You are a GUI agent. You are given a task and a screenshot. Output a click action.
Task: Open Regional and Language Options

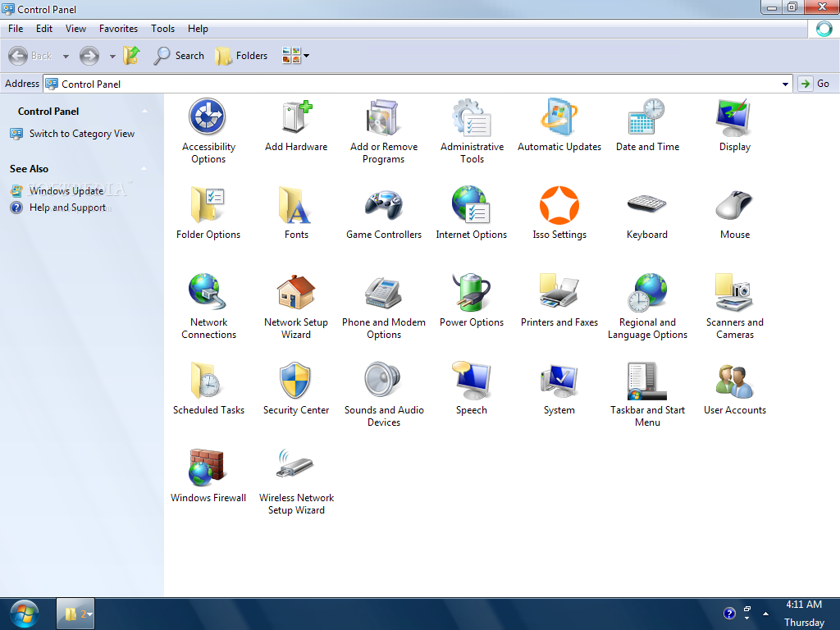[x=647, y=307]
